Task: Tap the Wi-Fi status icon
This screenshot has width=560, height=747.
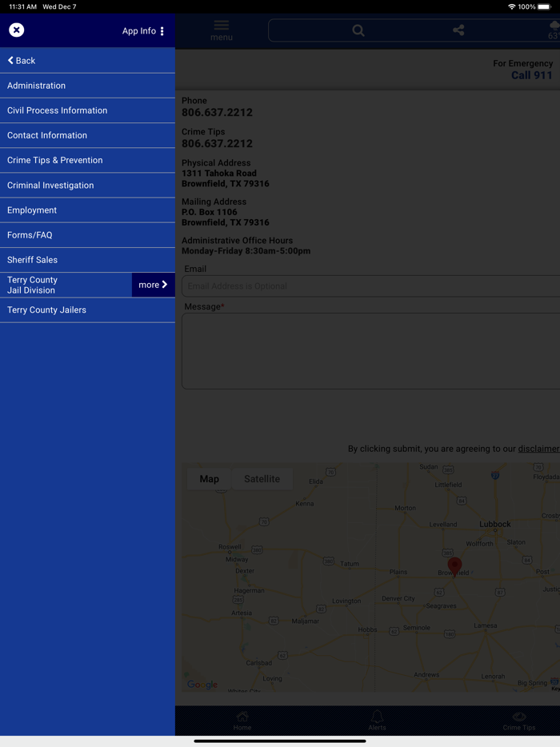Action: [512, 6]
